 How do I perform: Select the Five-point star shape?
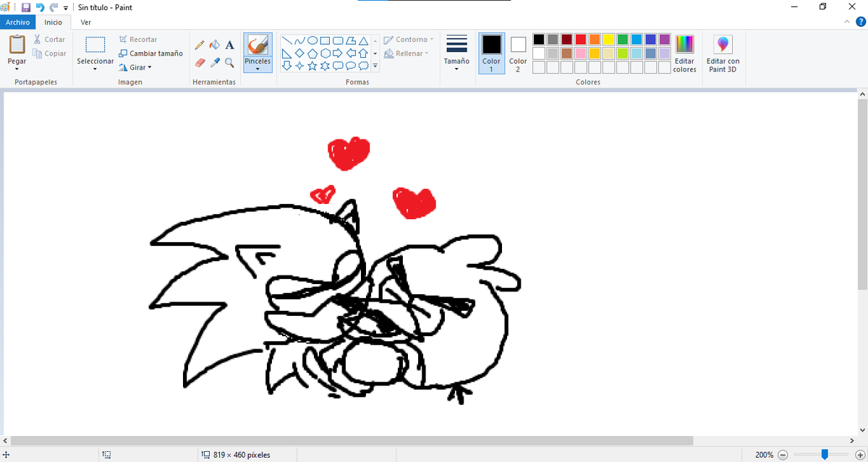pos(312,67)
